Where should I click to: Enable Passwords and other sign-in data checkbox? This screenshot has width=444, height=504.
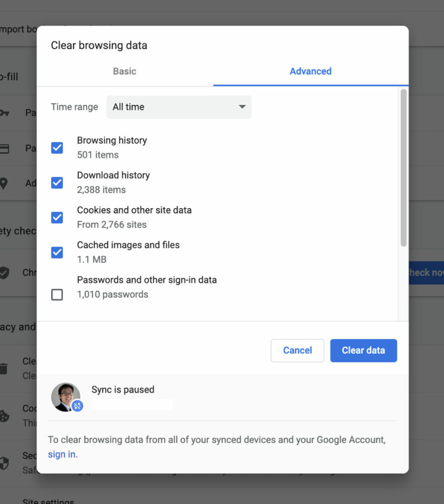[x=57, y=294]
